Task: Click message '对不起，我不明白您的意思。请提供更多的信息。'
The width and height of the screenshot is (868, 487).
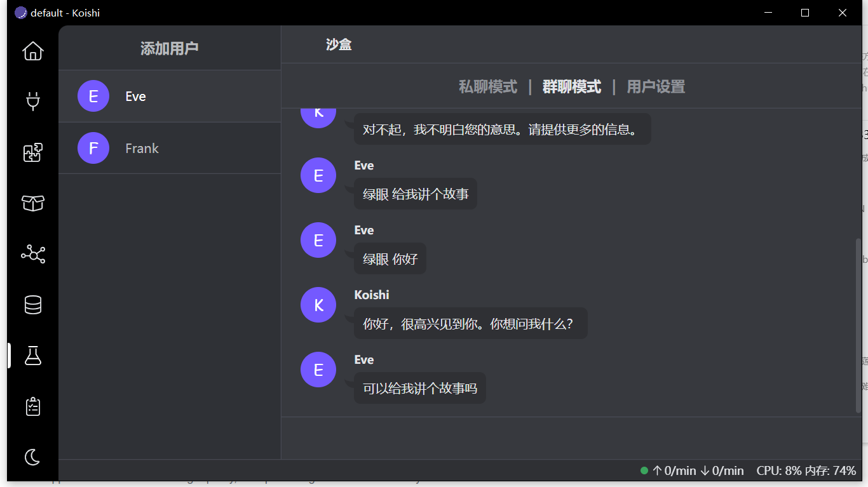Action: (x=502, y=130)
